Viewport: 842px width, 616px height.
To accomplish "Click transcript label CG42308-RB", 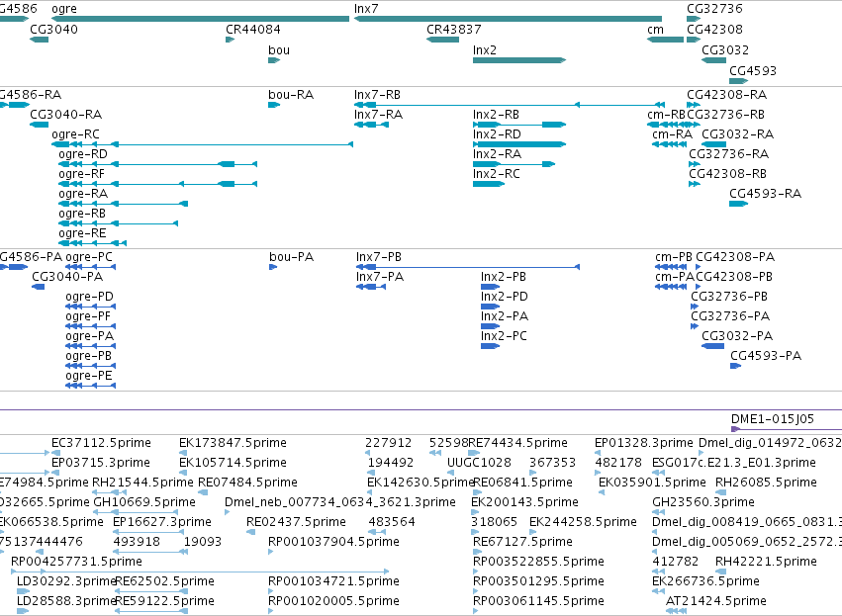I will (727, 174).
